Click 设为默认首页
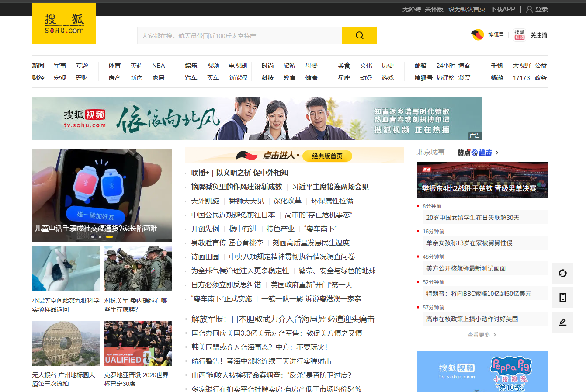 coord(467,9)
